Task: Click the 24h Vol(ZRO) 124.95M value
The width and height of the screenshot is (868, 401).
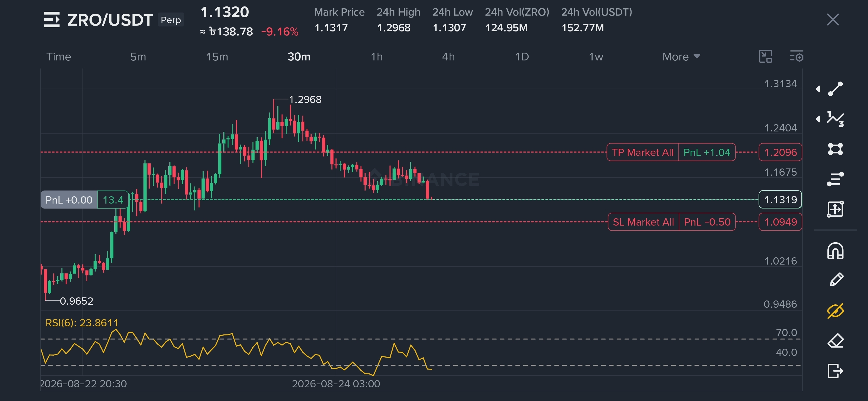Action: coord(506,28)
